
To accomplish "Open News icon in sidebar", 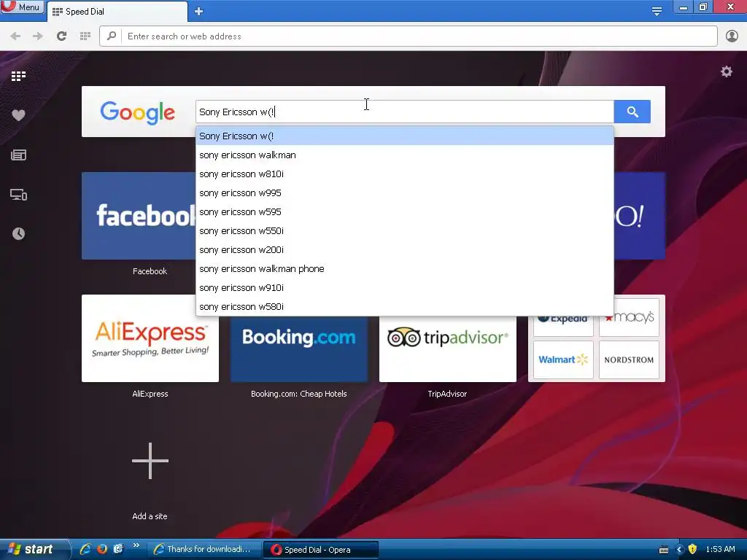I will pos(18,155).
